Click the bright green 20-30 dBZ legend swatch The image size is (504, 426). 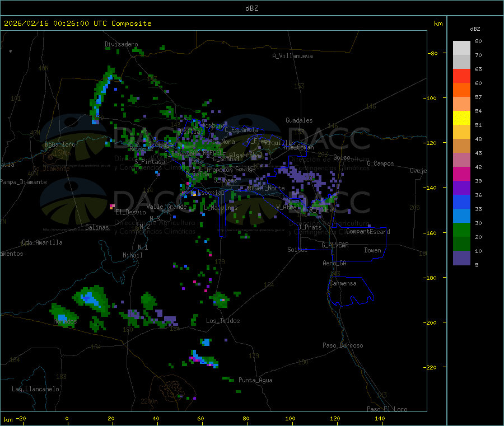(x=461, y=230)
